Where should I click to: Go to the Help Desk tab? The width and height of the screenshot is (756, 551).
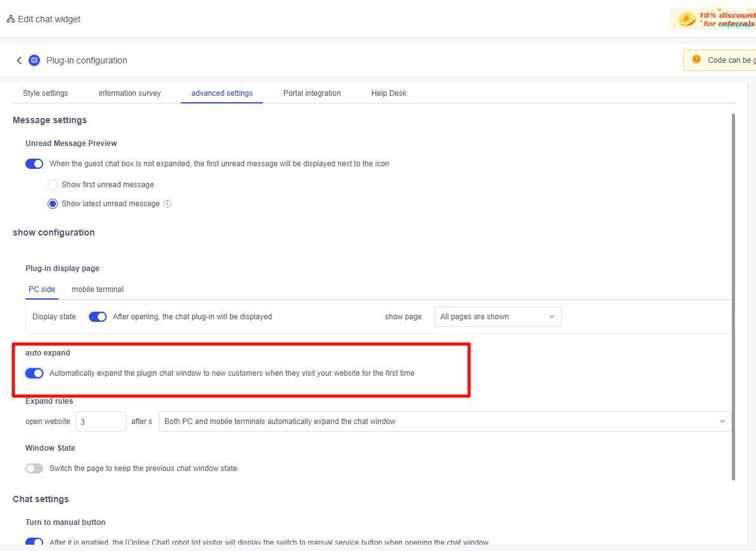pos(388,93)
